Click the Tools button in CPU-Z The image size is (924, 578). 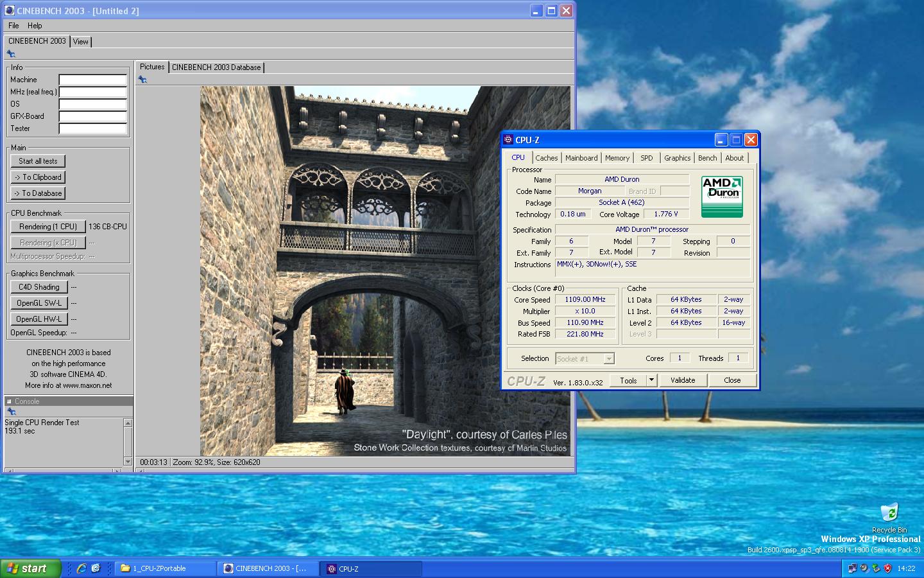(x=628, y=380)
